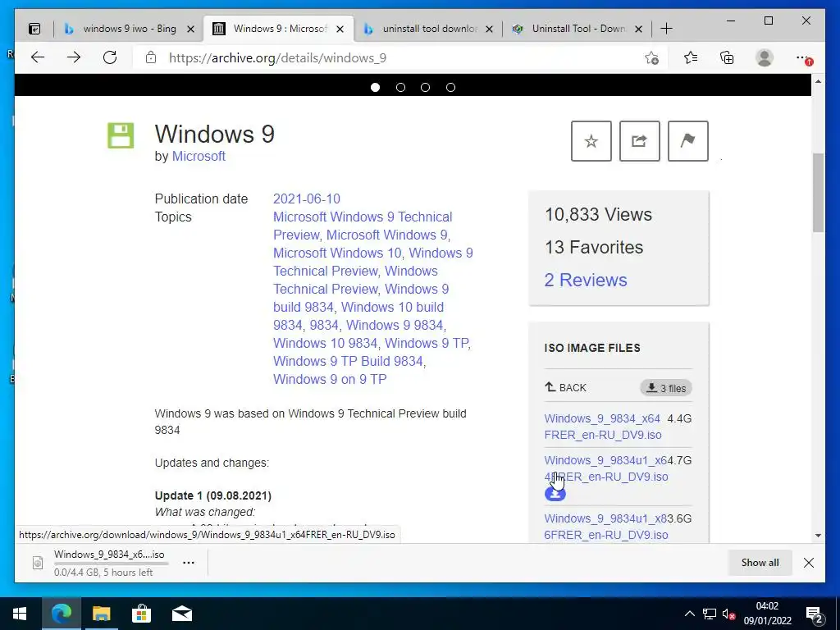
Task: Refresh the archive.org page
Action: pos(110,57)
